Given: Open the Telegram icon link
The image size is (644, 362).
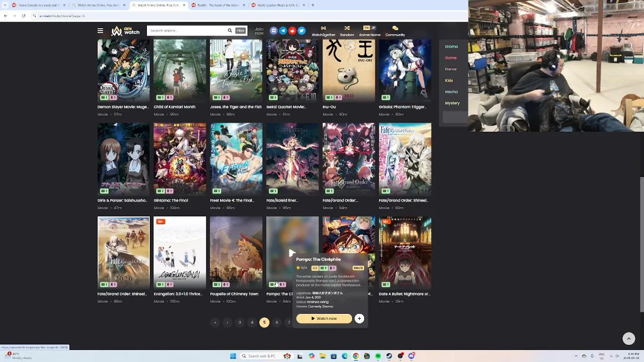Looking at the screenshot, I should point(283,31).
